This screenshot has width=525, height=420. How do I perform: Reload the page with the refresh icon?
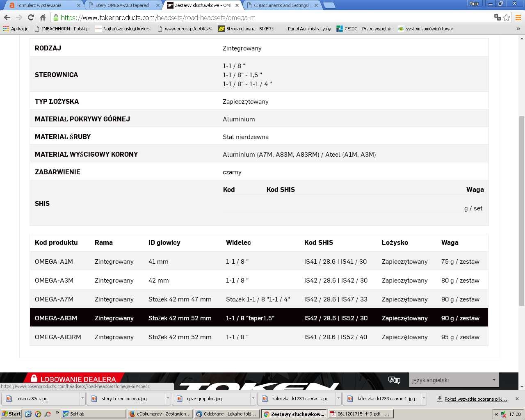click(31, 18)
